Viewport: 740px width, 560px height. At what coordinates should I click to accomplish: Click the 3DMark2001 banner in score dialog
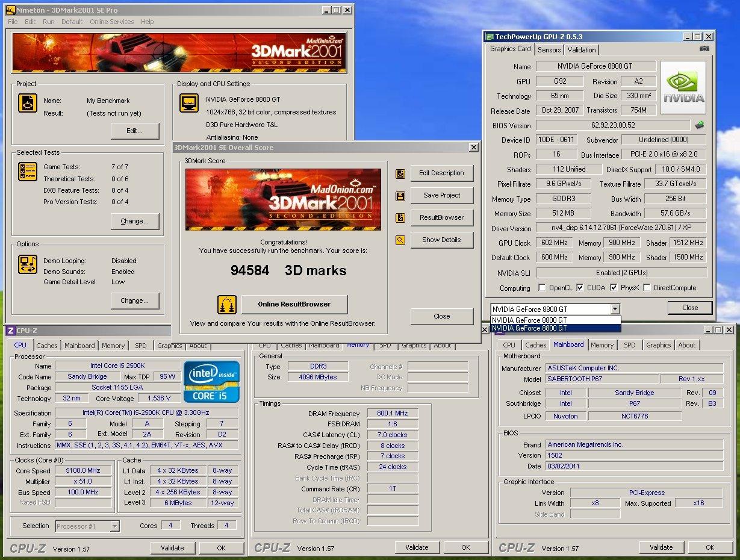coord(283,199)
